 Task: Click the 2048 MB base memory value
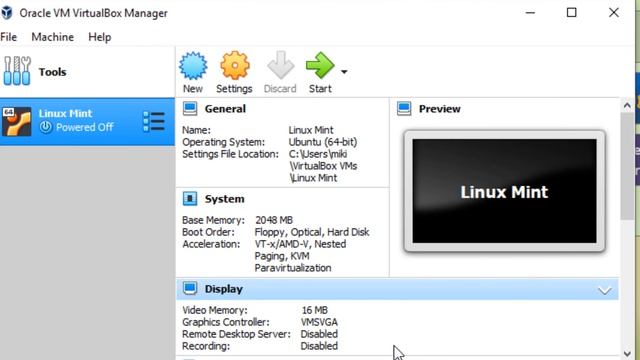pos(274,220)
